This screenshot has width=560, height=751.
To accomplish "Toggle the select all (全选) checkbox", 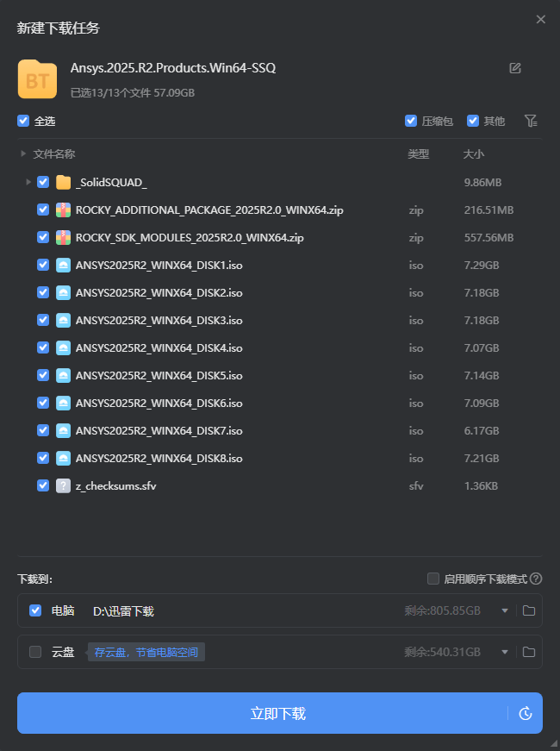I will 23,121.
